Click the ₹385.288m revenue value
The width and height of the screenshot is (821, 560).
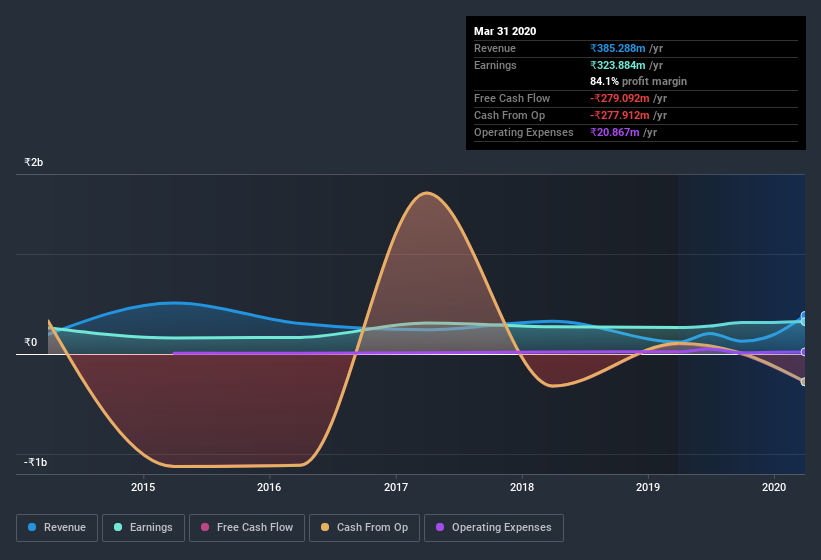(x=618, y=48)
